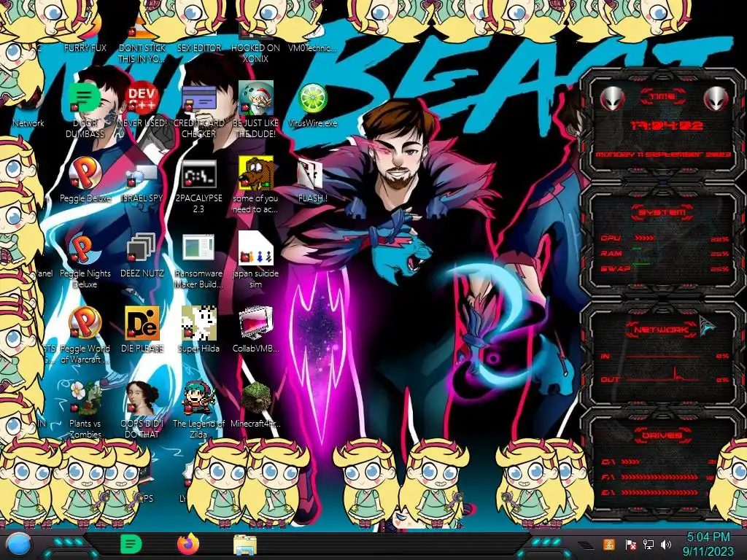The image size is (747, 560).
Task: Click the network IN traffic graph
Action: (663, 356)
